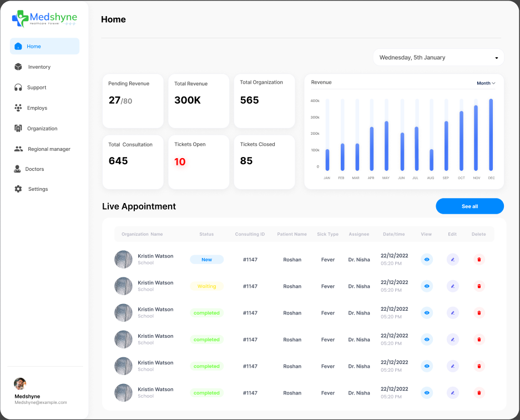Click the See all button
Image resolution: width=520 pixels, height=420 pixels.
tap(469, 206)
